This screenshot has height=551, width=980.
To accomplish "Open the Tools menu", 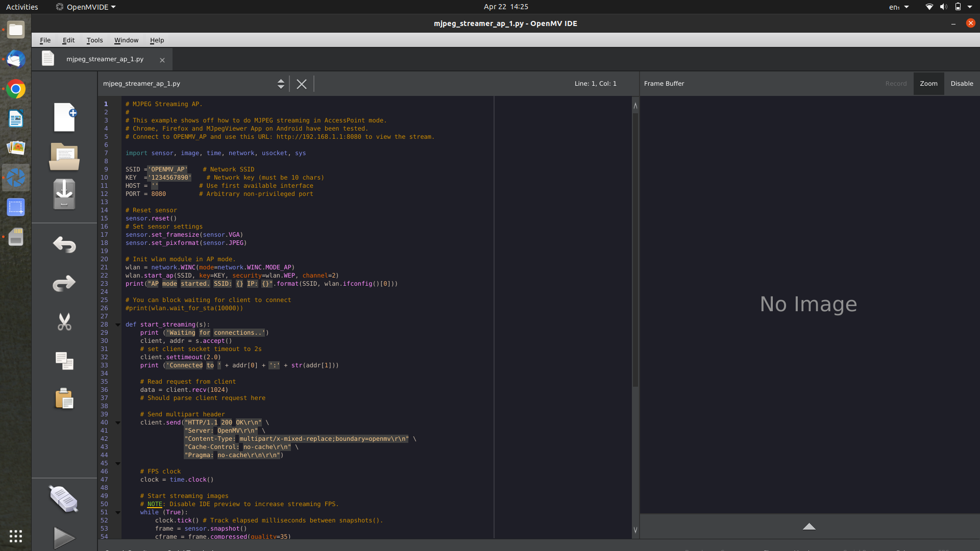I will tap(94, 40).
